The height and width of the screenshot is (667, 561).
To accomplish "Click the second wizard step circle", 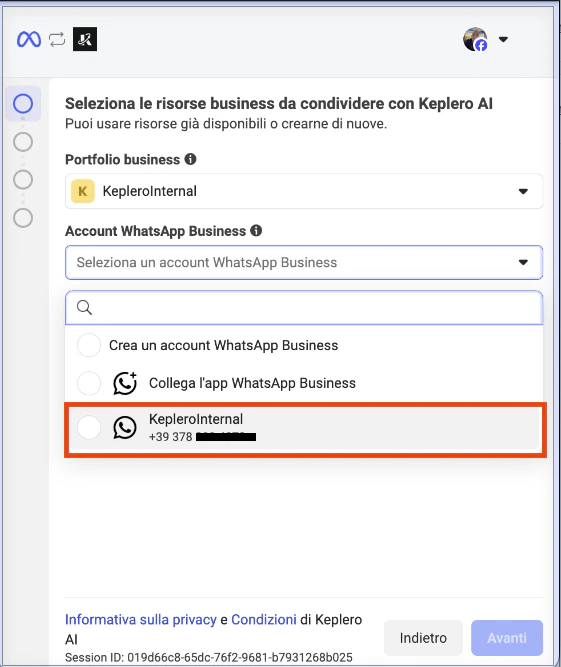I will tap(23, 142).
